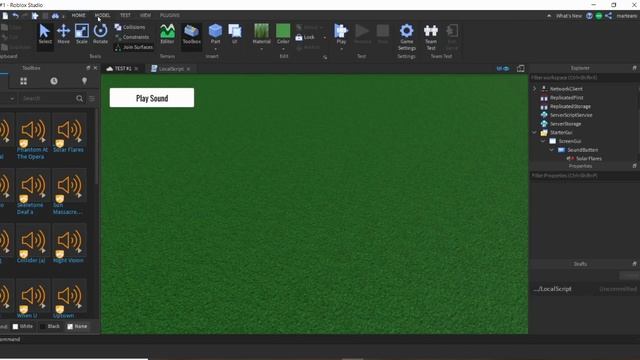This screenshot has width=640, height=360.
Task: Click the undo arrow in quick access bar
Action: tap(16, 16)
